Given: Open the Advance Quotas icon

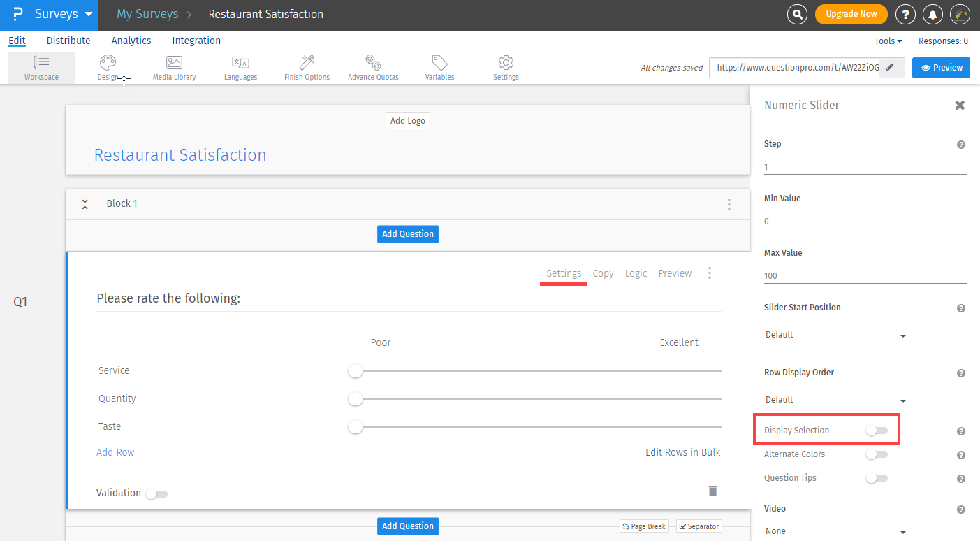Looking at the screenshot, I should (x=373, y=63).
